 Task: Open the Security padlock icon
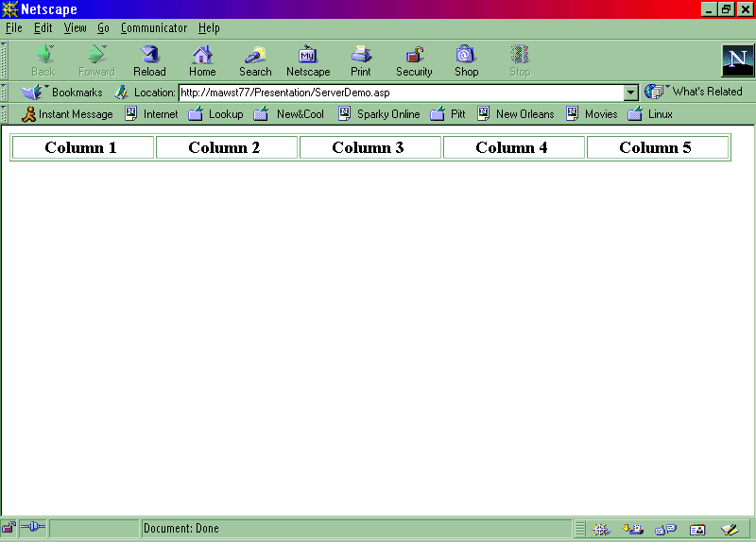[x=414, y=60]
